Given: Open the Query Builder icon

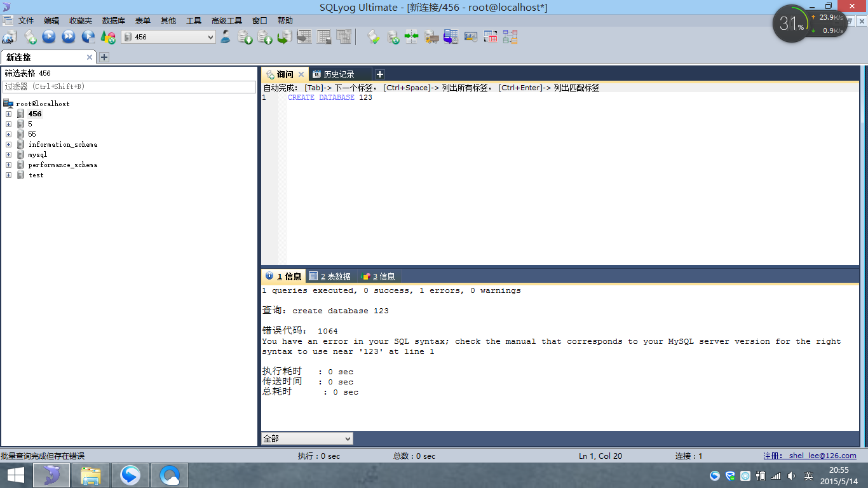Looking at the screenshot, I should point(491,37).
